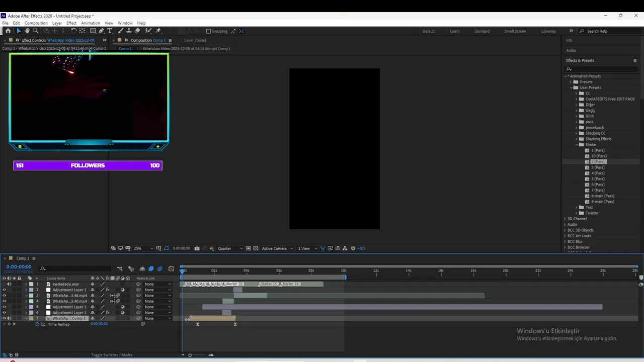Click the Graph Editor icon in timeline
Viewport: 644px width, 362px height.
(x=171, y=269)
